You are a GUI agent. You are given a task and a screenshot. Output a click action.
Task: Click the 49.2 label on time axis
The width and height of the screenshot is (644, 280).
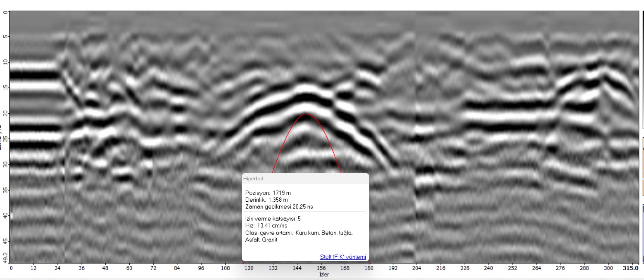(6, 257)
